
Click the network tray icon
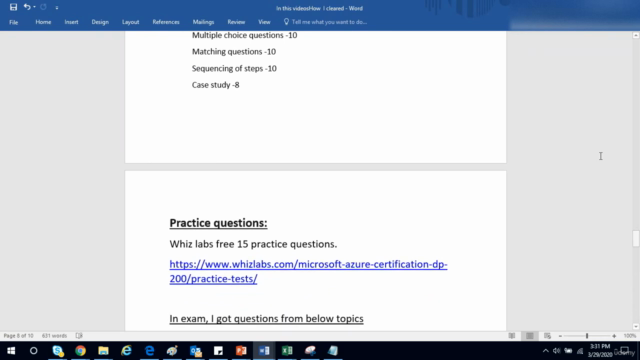click(580, 351)
